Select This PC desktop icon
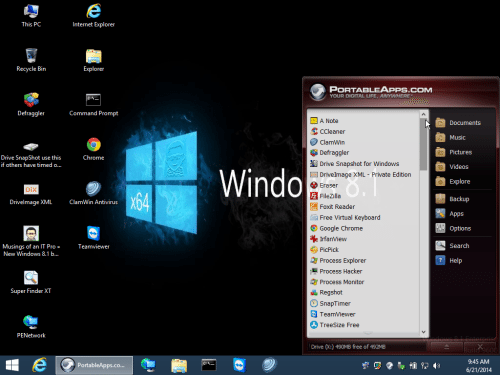This screenshot has height=375, width=500. coord(31,16)
